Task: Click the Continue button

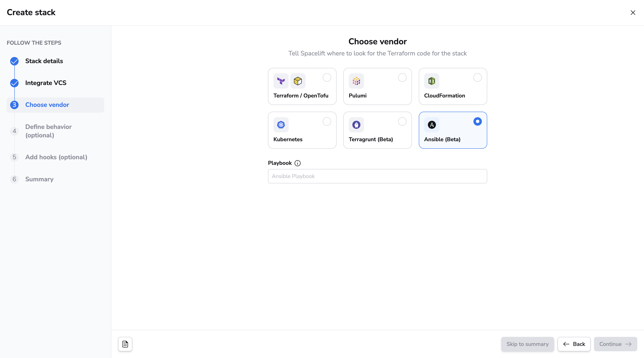Action: pos(615,344)
